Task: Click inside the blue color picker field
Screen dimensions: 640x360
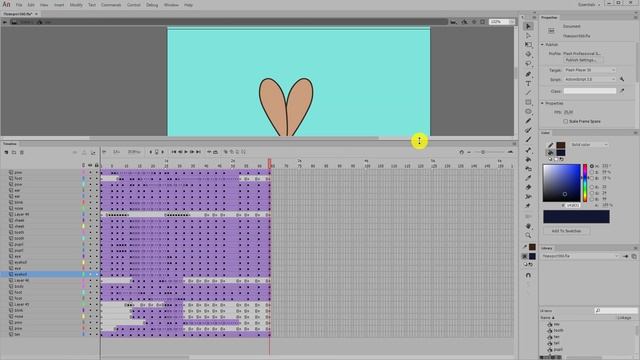Action: tap(561, 183)
